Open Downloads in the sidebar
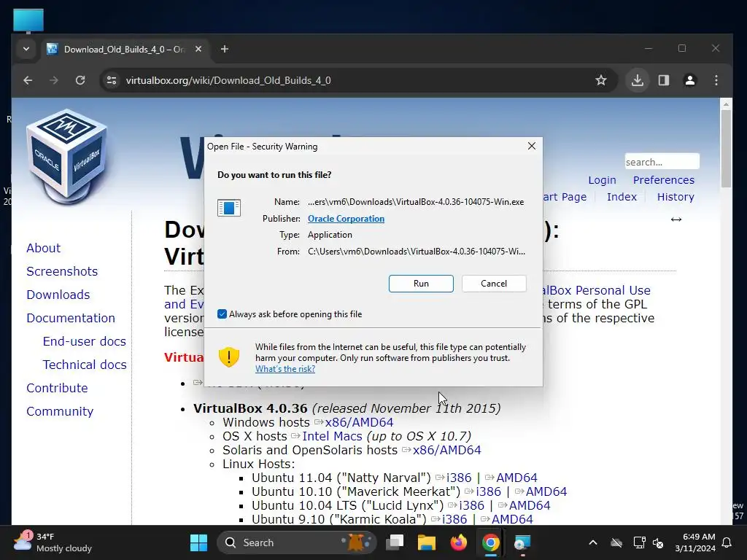The height and width of the screenshot is (560, 747). tap(58, 295)
